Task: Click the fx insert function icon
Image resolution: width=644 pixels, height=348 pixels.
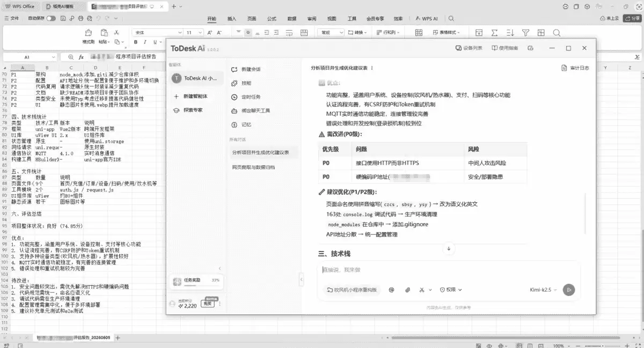Action: click(81, 57)
